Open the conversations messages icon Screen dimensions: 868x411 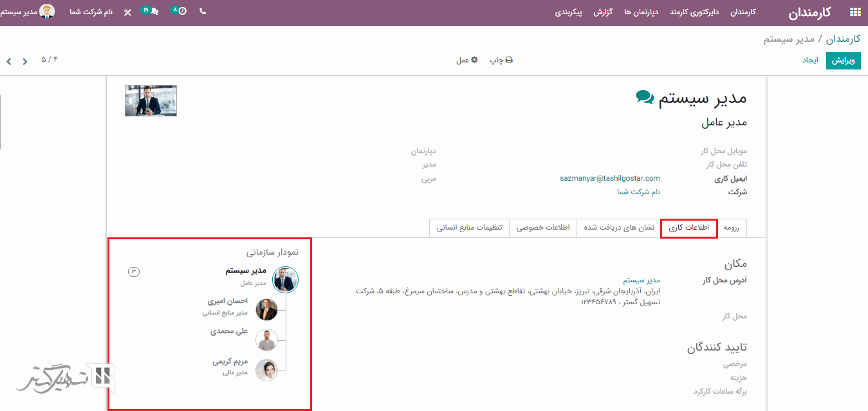[x=153, y=12]
